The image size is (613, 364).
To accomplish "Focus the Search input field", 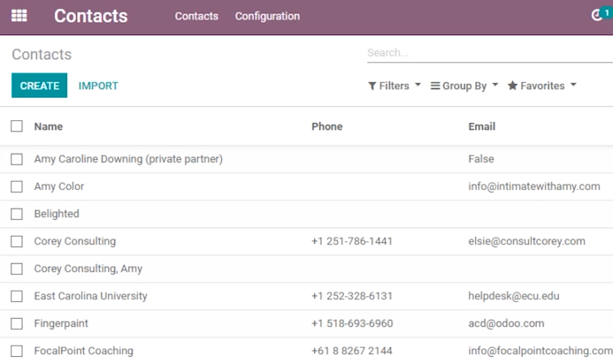I will pyautogui.click(x=490, y=53).
